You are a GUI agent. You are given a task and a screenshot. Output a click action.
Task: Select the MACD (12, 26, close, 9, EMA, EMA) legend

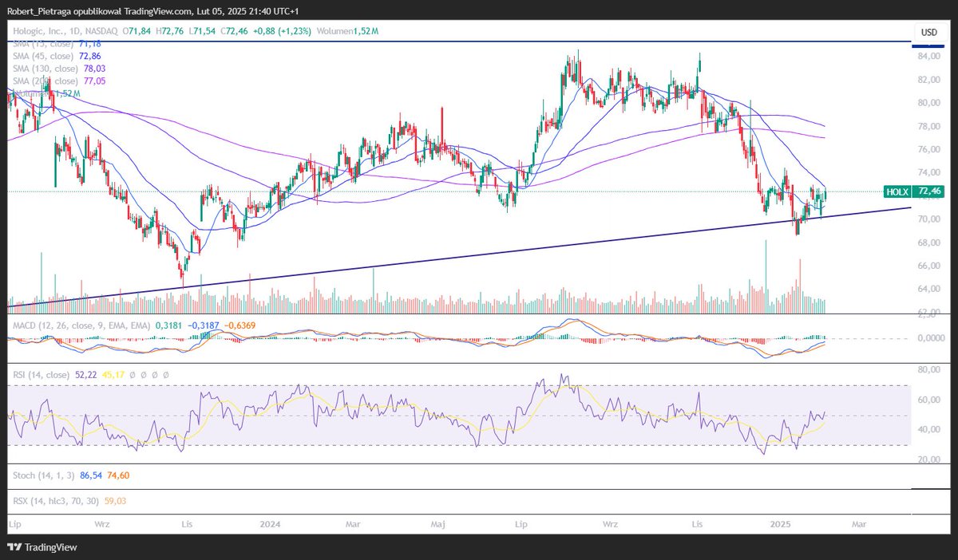click(80, 326)
